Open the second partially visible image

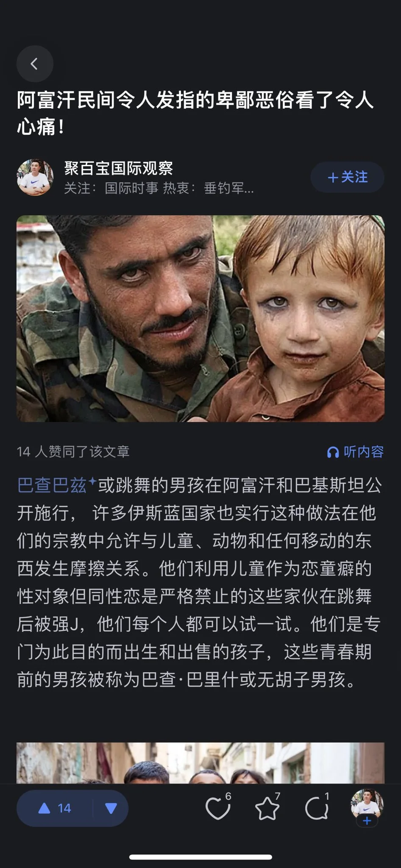pos(200,762)
